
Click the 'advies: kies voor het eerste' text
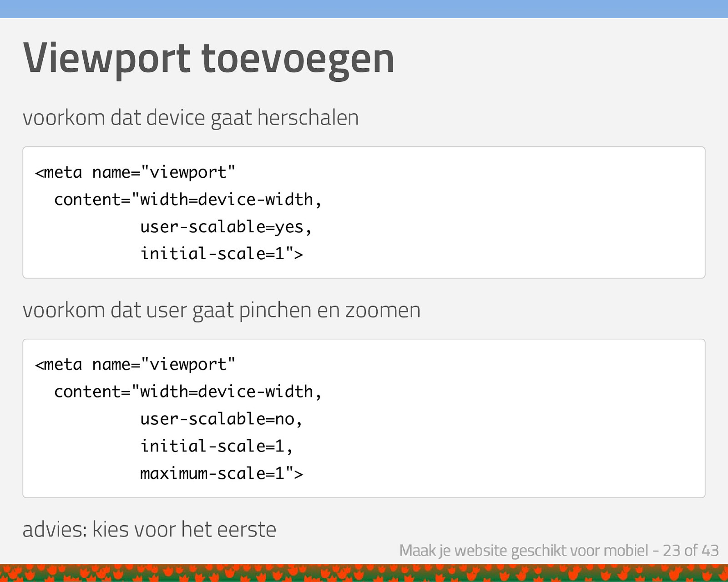(x=149, y=529)
